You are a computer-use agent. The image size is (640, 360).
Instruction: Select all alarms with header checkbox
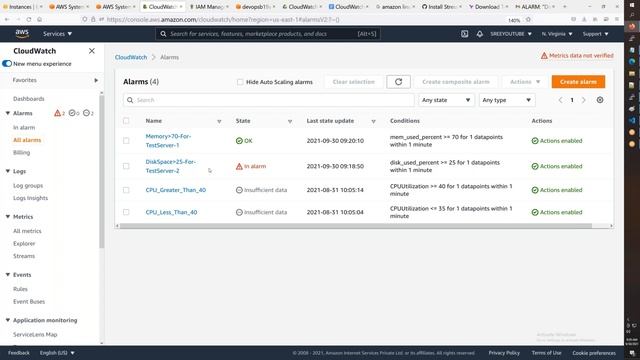coord(126,121)
